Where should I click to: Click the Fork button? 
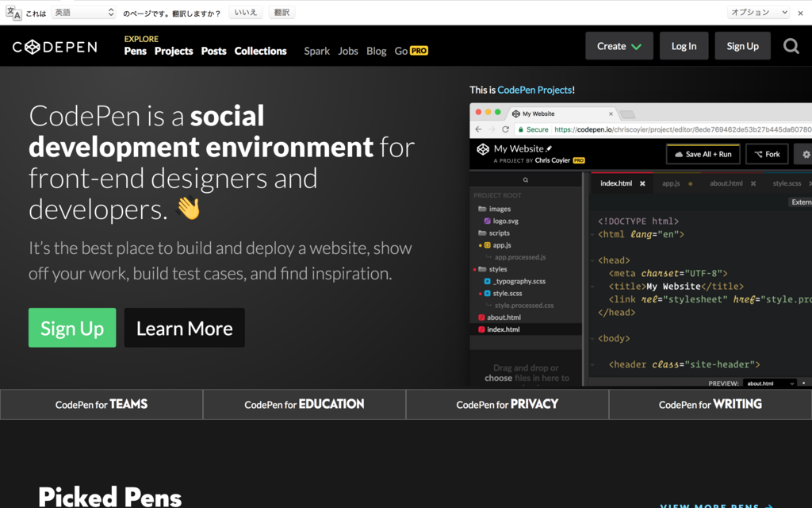(x=767, y=154)
